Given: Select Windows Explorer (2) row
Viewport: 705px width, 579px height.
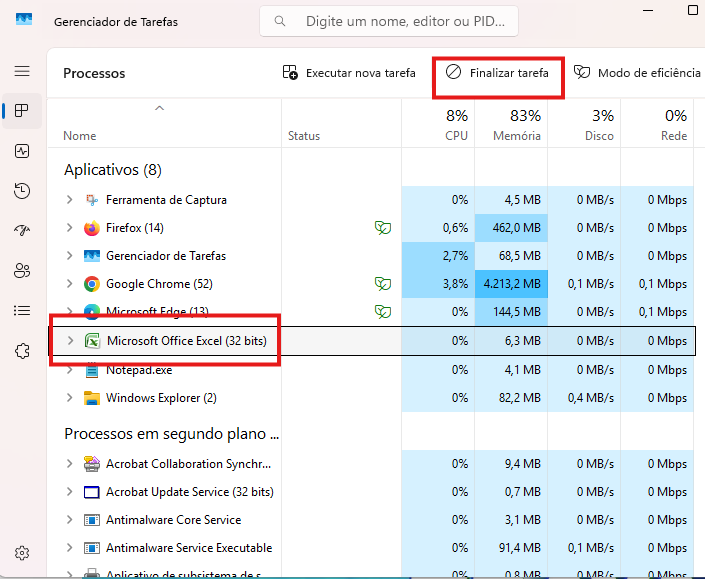Looking at the screenshot, I should click(370, 398).
